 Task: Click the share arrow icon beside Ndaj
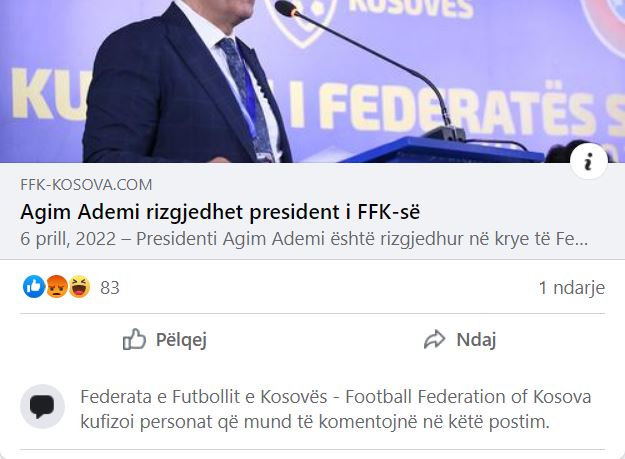coord(434,339)
